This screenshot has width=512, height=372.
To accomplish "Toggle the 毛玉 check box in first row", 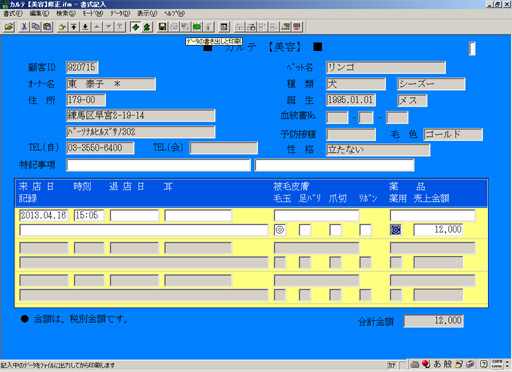I will click(x=280, y=230).
